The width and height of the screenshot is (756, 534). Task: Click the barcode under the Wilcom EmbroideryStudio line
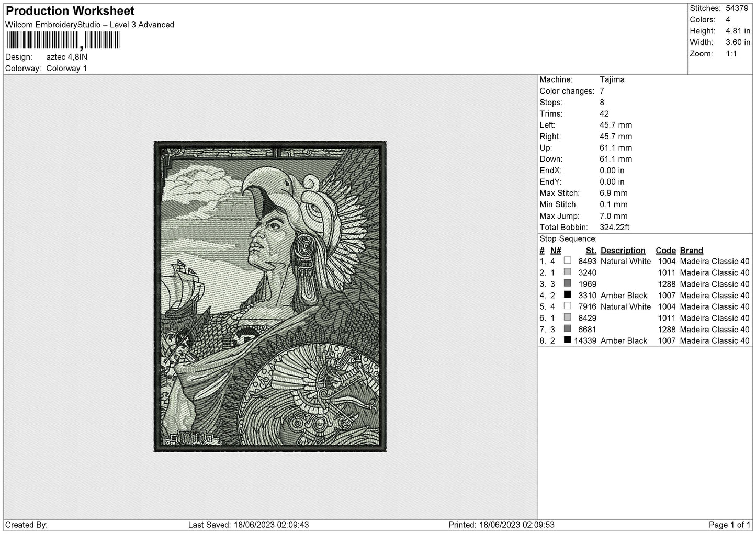pyautogui.click(x=63, y=40)
